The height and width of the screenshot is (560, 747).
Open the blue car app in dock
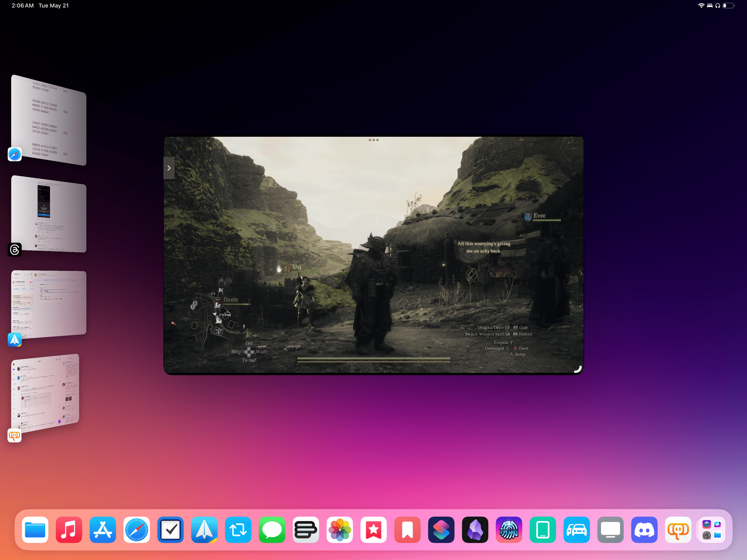[x=577, y=530]
